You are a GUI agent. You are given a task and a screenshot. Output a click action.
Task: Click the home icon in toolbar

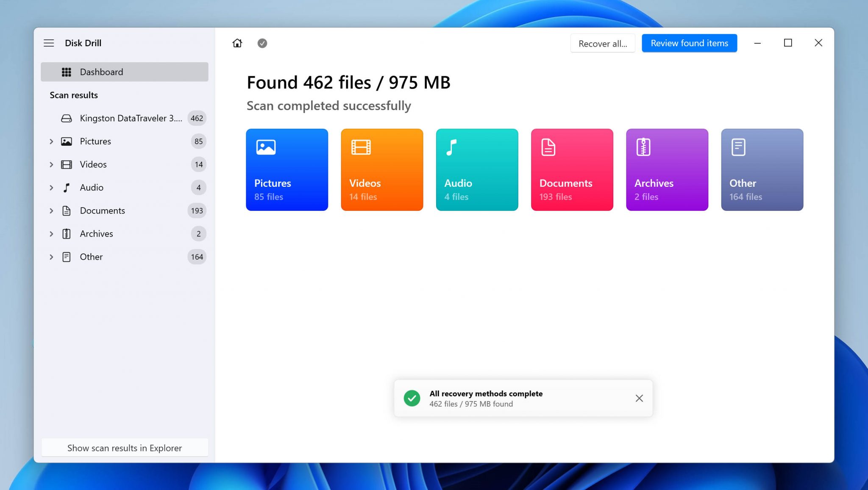[x=237, y=43]
